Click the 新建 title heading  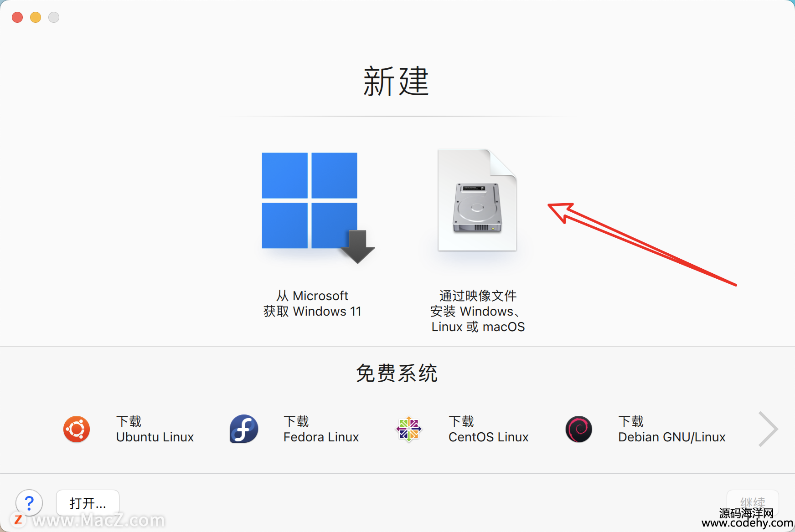[x=396, y=81]
